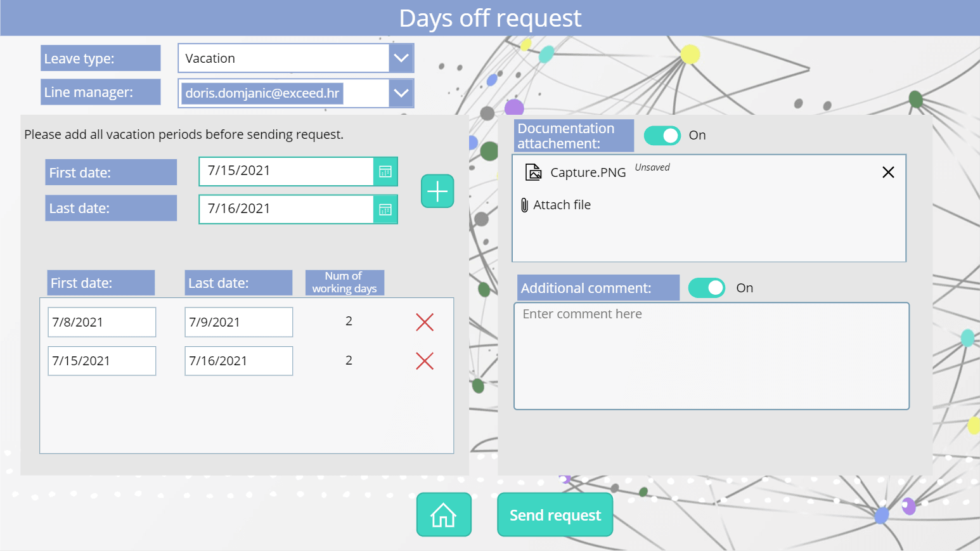Click the 7/15/2021 first date table cell
The height and width of the screenshot is (551, 980).
click(x=102, y=361)
